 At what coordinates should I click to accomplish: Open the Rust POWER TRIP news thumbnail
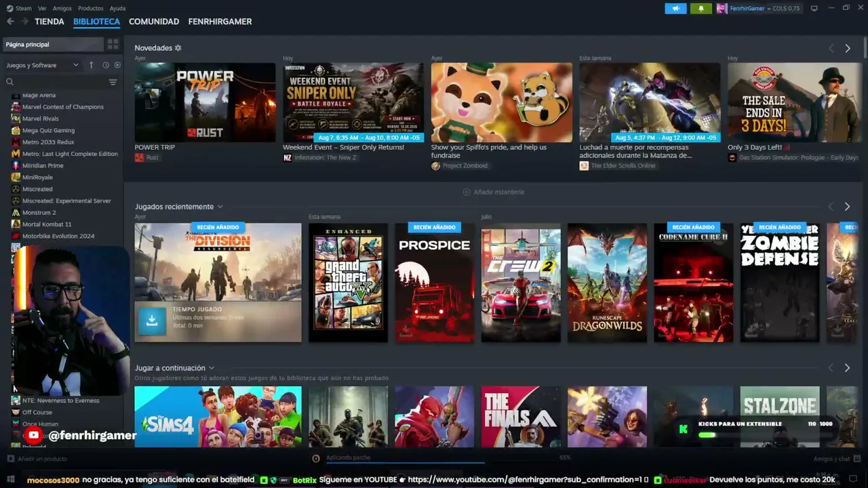[x=205, y=102]
